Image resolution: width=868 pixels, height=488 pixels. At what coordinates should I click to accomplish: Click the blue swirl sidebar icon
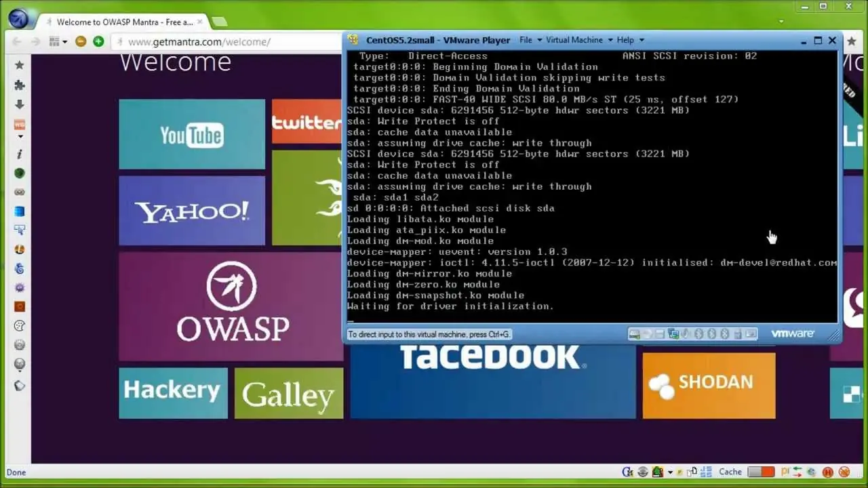pyautogui.click(x=20, y=269)
